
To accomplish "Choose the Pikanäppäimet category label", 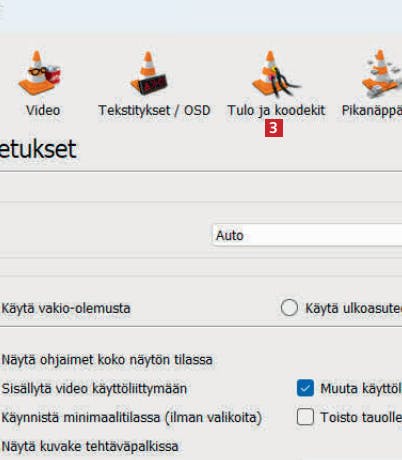I will 372,111.
